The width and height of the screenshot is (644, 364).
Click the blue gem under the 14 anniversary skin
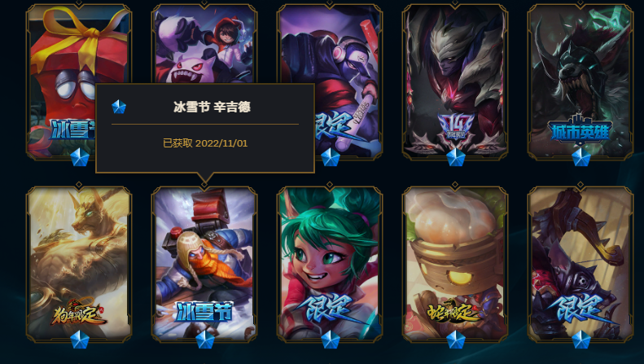(456, 157)
